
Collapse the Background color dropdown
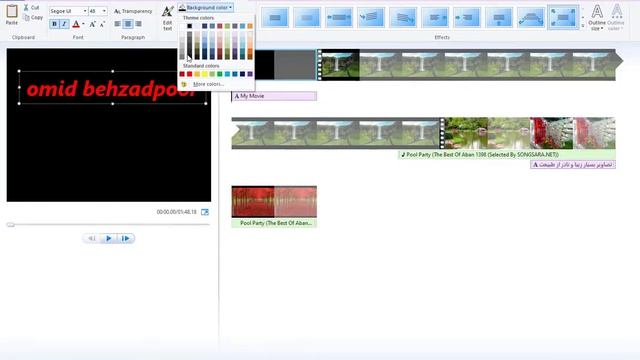pos(206,7)
